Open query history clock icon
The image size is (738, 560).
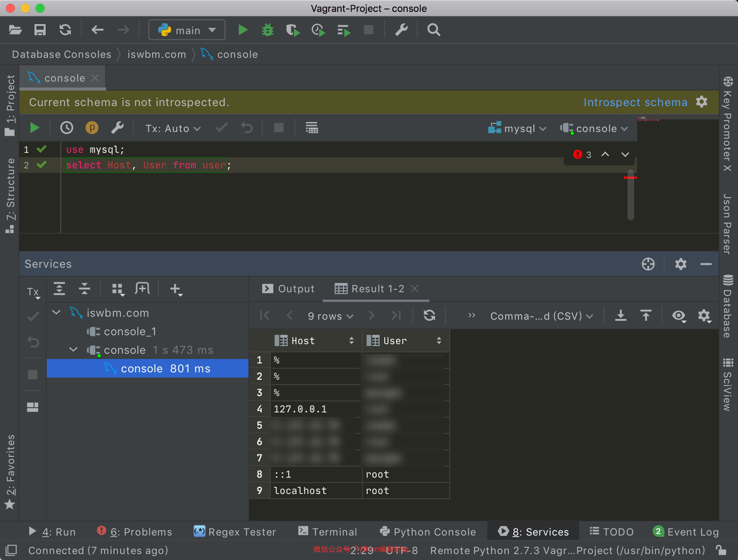tap(67, 128)
